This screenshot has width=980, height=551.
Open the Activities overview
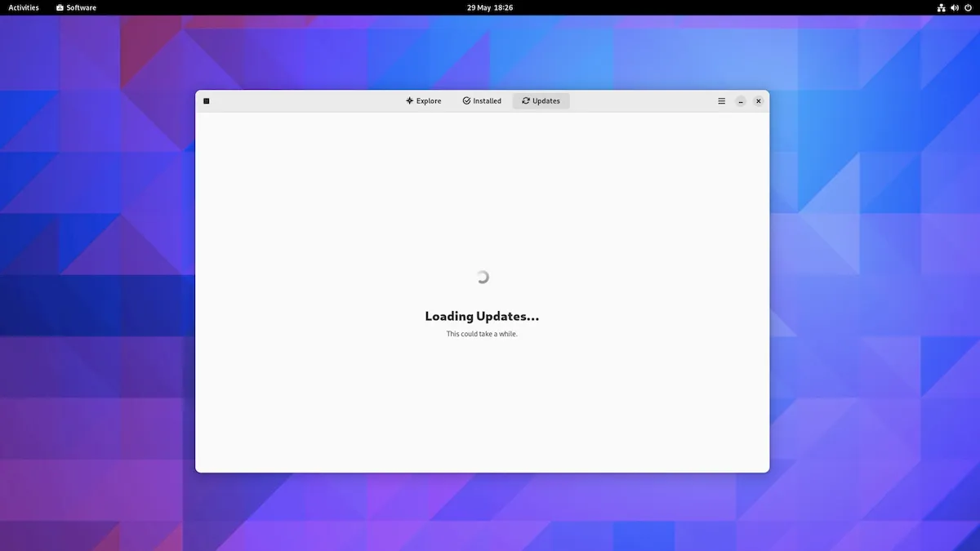[x=24, y=7]
